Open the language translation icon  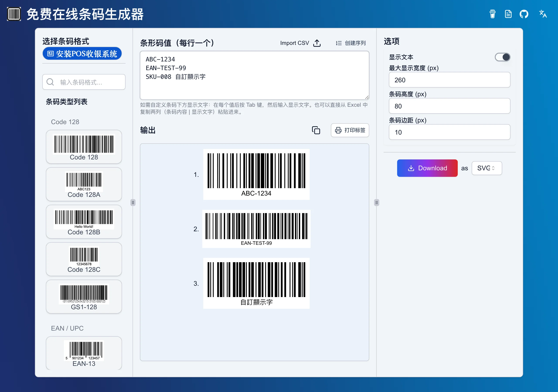click(x=543, y=14)
